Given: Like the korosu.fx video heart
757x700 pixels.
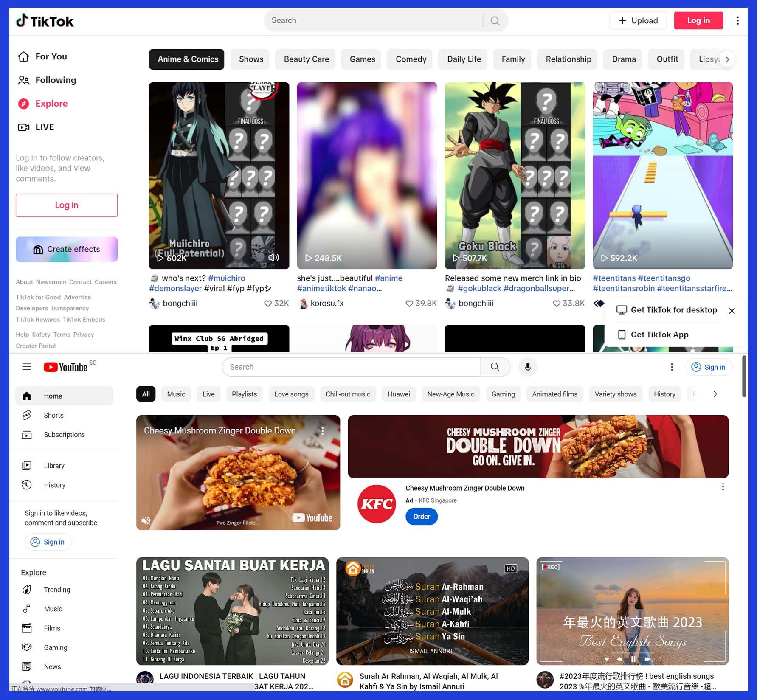Looking at the screenshot, I should click(409, 304).
